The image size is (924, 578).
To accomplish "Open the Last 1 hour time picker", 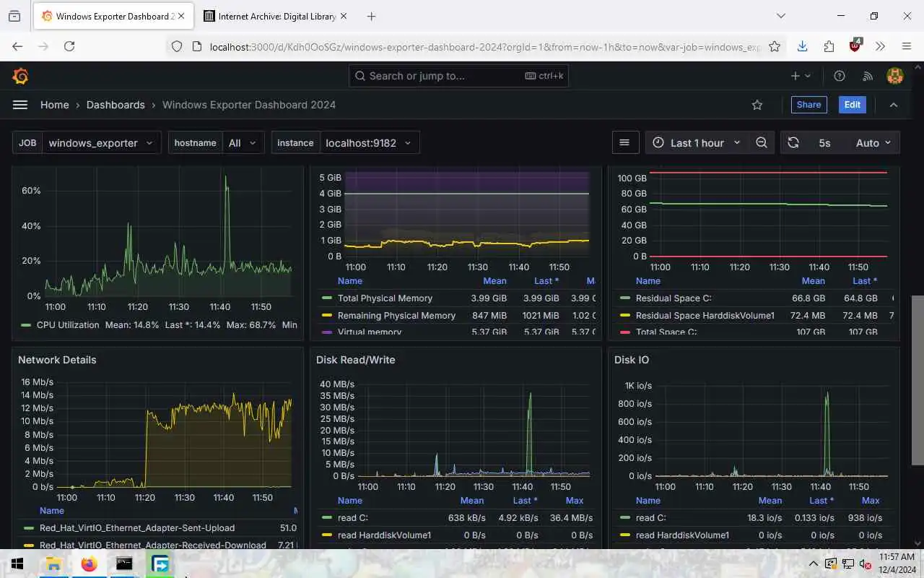I will 697,143.
